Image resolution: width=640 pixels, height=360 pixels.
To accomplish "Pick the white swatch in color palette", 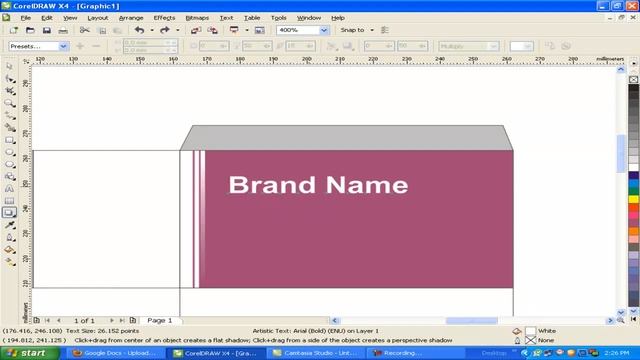I will point(633,167).
